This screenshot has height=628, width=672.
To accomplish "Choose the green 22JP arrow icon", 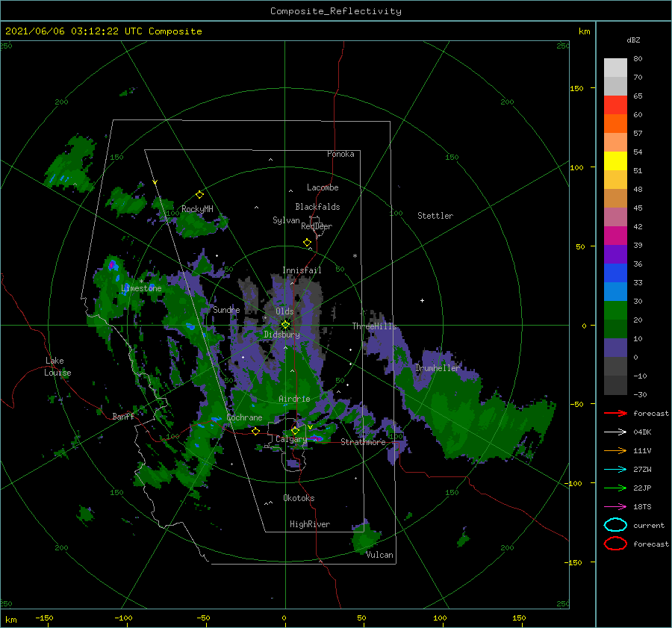I will [615, 488].
